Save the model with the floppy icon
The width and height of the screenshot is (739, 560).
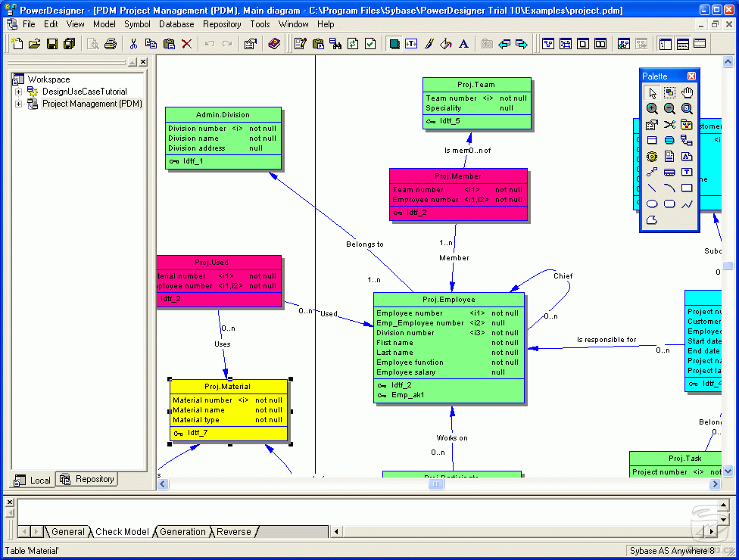pos(51,44)
